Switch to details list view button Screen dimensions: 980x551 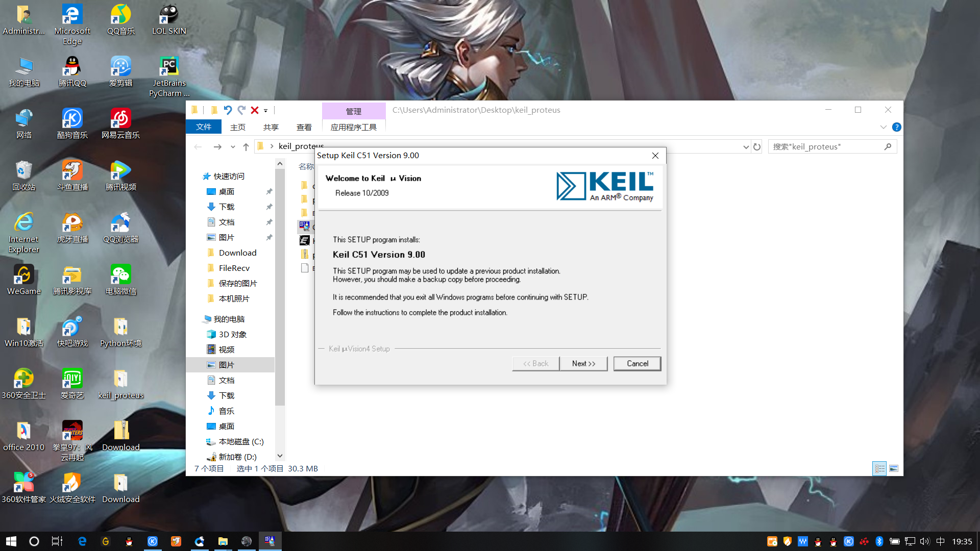[x=879, y=468]
